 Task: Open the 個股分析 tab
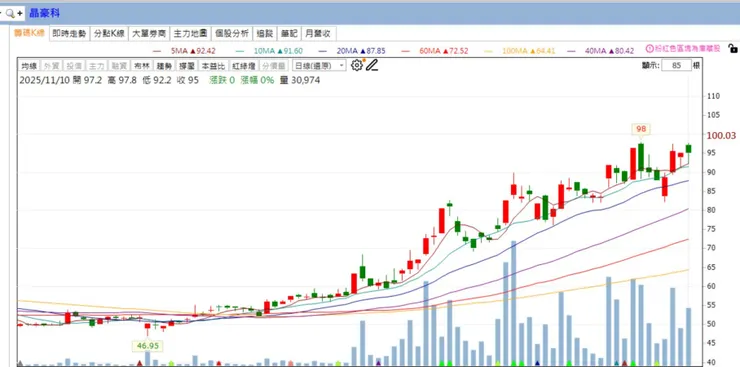tap(232, 33)
